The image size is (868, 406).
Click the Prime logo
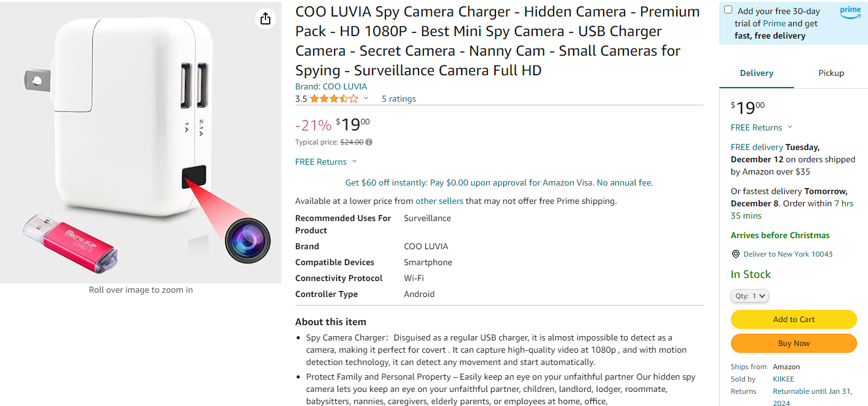[850, 12]
